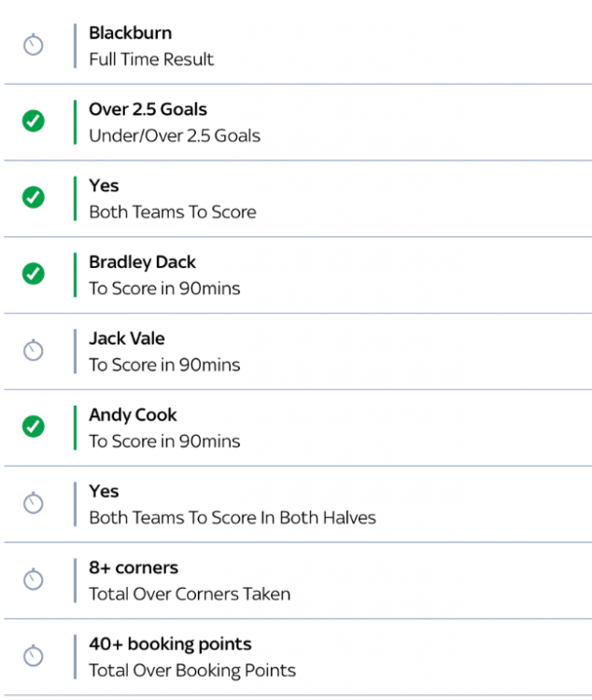Click the 40+ booking points title
The height and width of the screenshot is (700, 592).
click(x=170, y=644)
